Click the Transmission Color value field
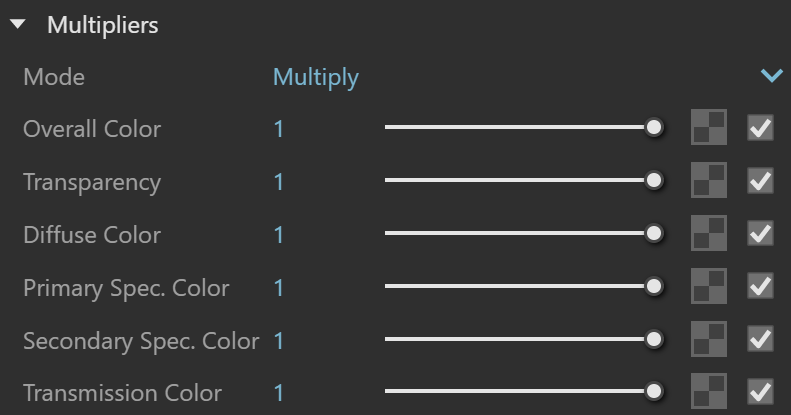 [278, 393]
